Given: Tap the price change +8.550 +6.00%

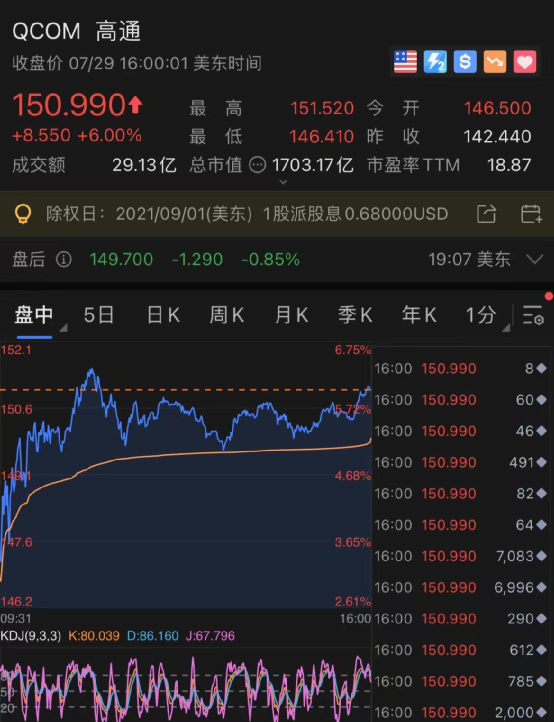Looking at the screenshot, I should (77, 135).
